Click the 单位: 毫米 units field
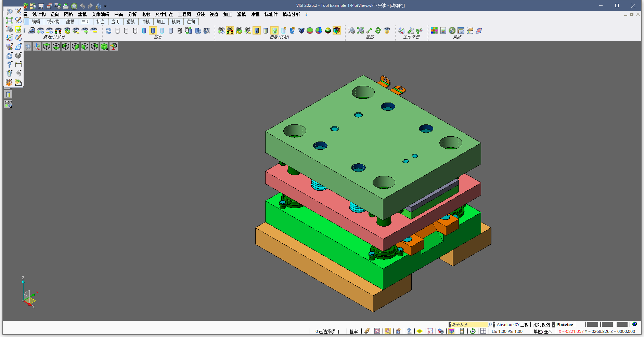Image resolution: width=644 pixels, height=337 pixels. coord(543,332)
